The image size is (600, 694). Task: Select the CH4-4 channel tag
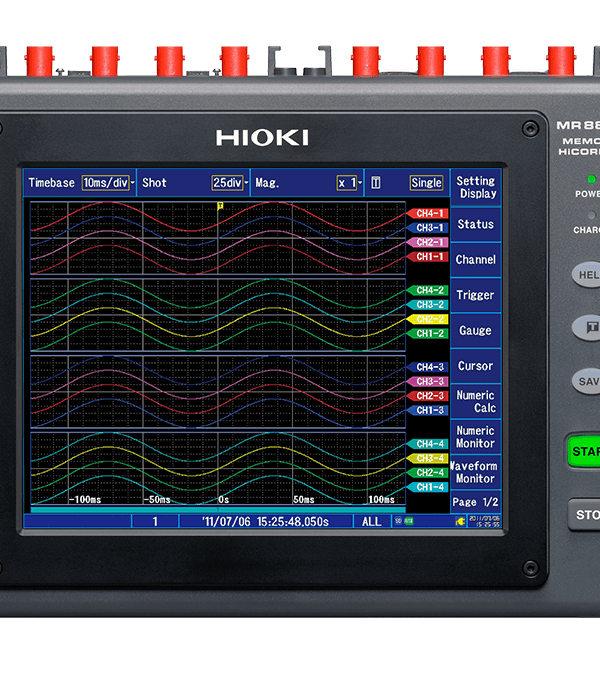428,443
